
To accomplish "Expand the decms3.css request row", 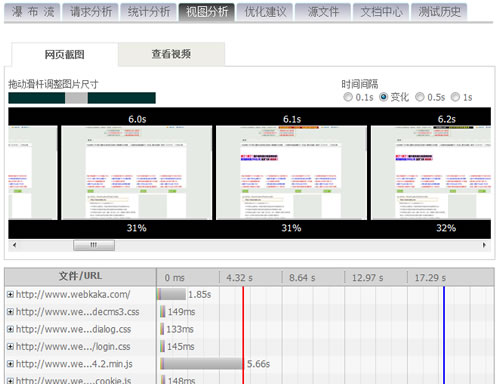I will click(x=10, y=312).
